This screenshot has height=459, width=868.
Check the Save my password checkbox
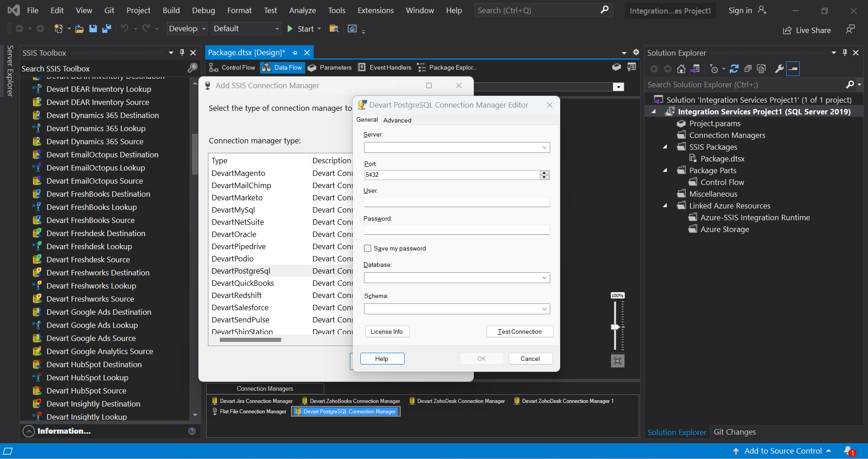[368, 248]
